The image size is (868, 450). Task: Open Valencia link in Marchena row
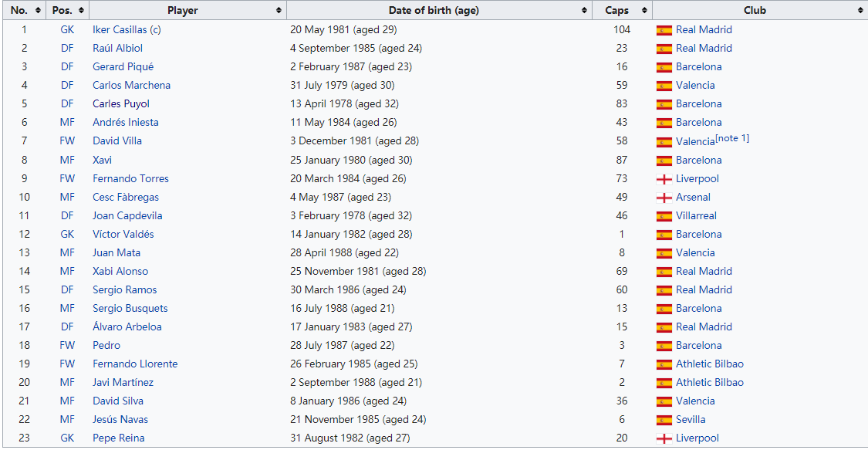pyautogui.click(x=695, y=85)
